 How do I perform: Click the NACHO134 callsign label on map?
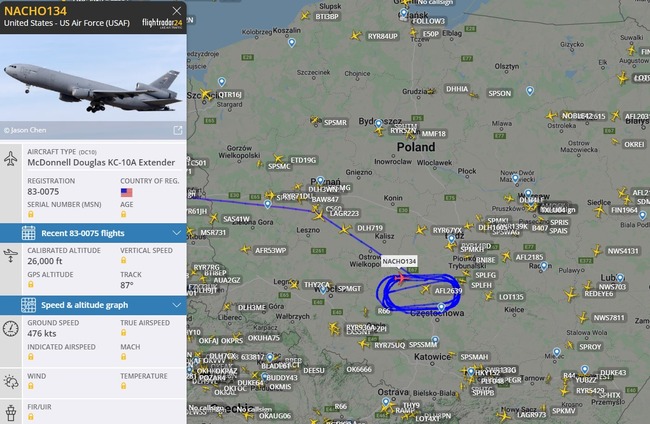click(399, 261)
